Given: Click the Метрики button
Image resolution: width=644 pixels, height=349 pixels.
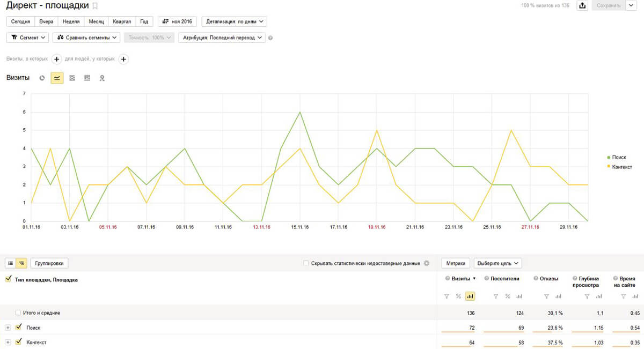Looking at the screenshot, I should click(456, 263).
